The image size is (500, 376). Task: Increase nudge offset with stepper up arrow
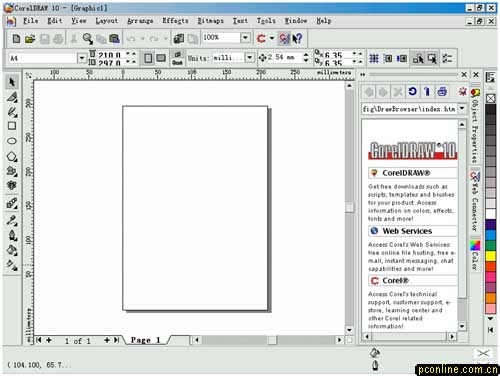coord(306,55)
